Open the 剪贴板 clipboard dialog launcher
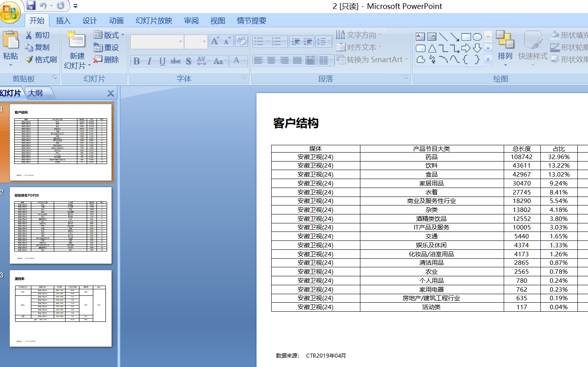 [x=55, y=77]
